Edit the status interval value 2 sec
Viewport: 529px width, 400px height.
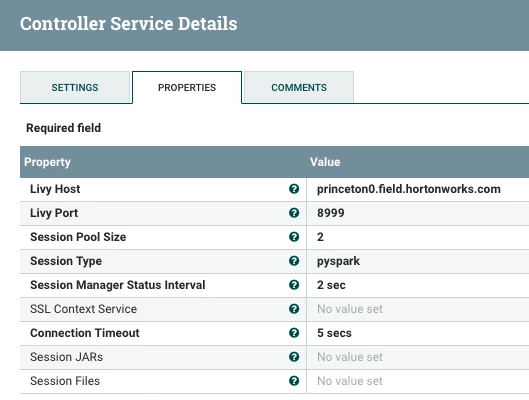pos(331,285)
